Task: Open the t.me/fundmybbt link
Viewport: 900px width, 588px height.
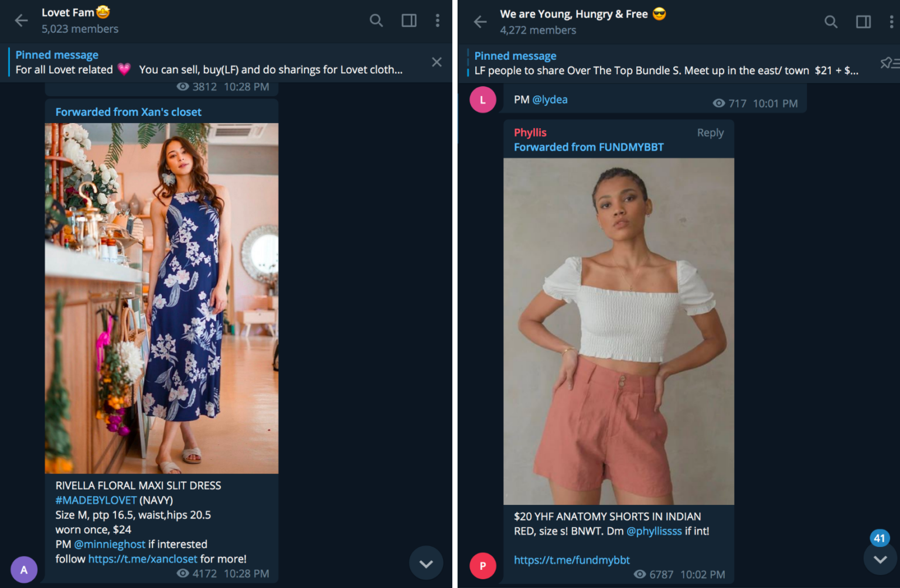Action: pos(571,560)
